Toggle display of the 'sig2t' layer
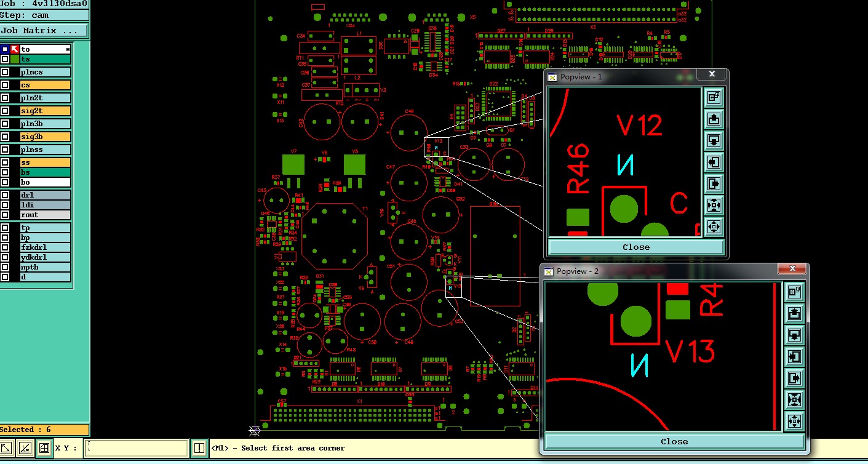Image resolution: width=868 pixels, height=464 pixels. pos(4,111)
